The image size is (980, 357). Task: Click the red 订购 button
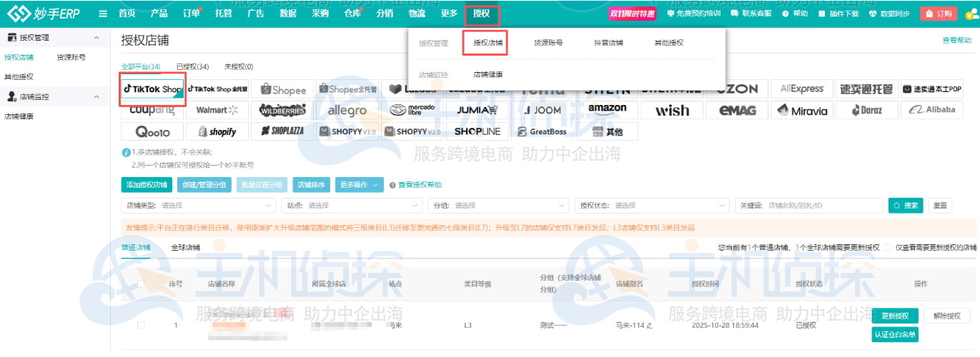pos(939,14)
